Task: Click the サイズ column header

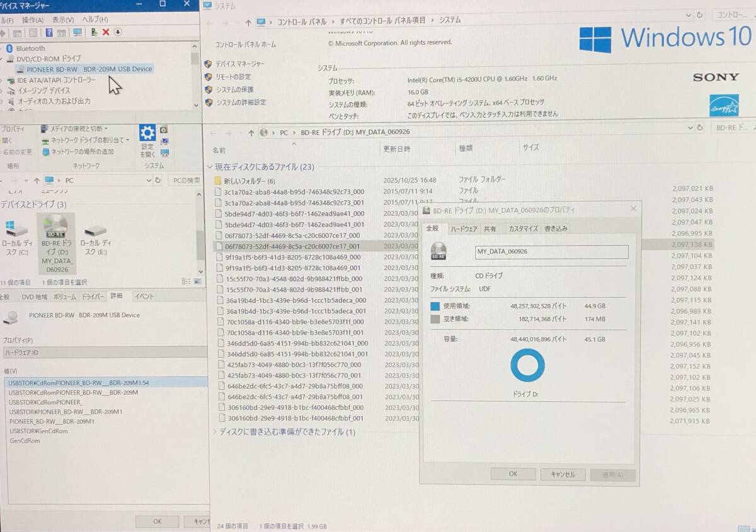Action: 530,147
